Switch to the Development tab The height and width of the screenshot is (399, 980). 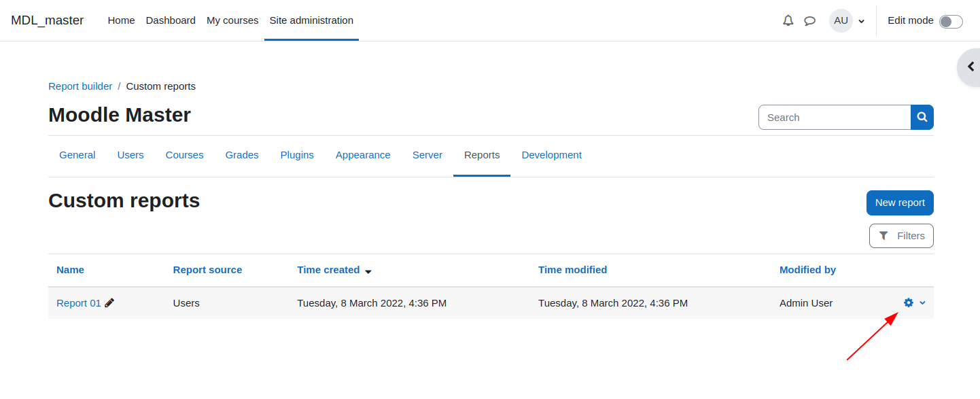552,155
